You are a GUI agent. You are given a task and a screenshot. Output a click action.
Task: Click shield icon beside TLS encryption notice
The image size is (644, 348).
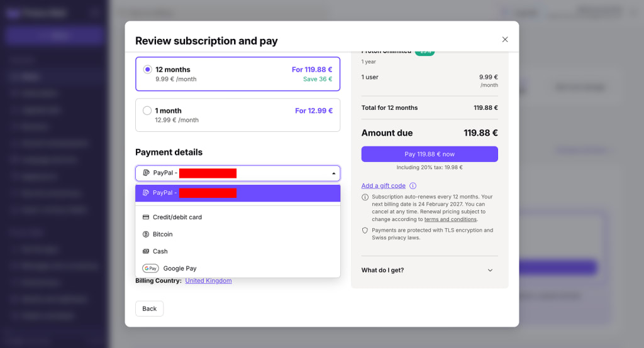point(365,231)
